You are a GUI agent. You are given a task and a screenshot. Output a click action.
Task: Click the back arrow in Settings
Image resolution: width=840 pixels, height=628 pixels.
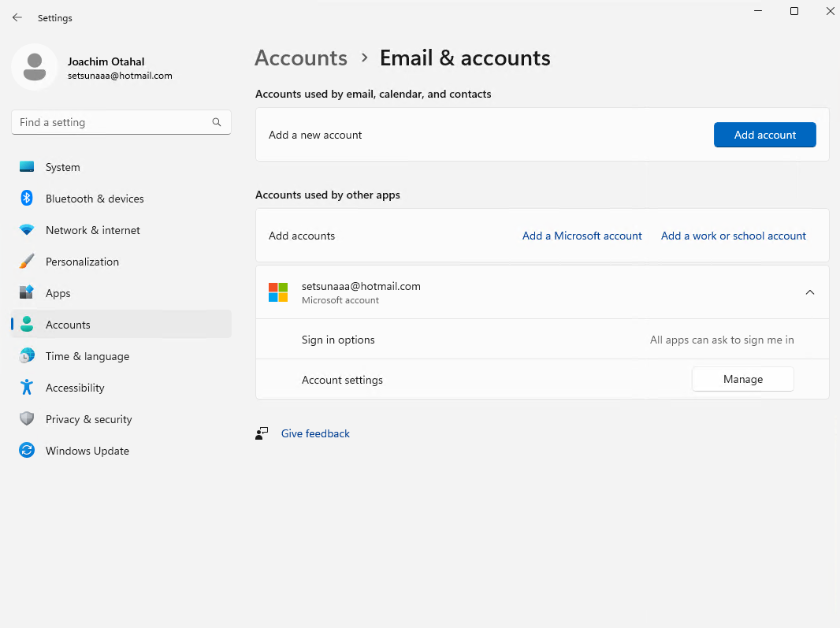[x=17, y=17]
